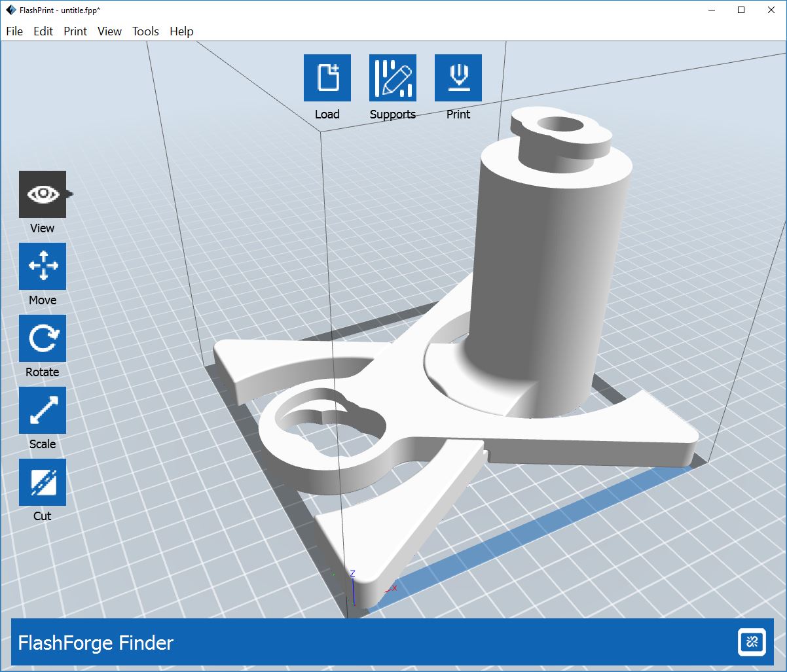Open the Print menu

tap(75, 31)
